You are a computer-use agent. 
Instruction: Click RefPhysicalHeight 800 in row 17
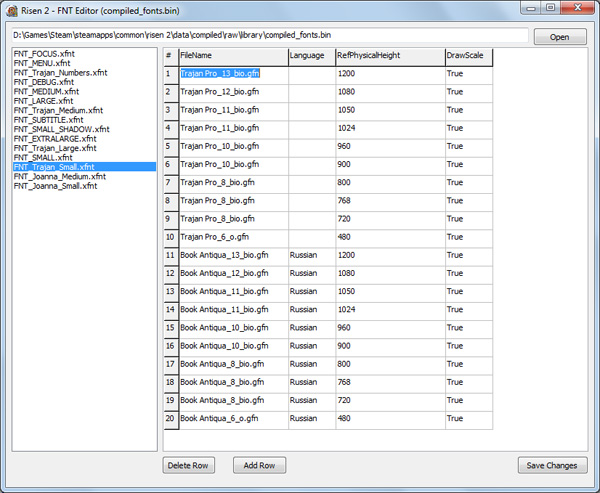[x=390, y=366]
